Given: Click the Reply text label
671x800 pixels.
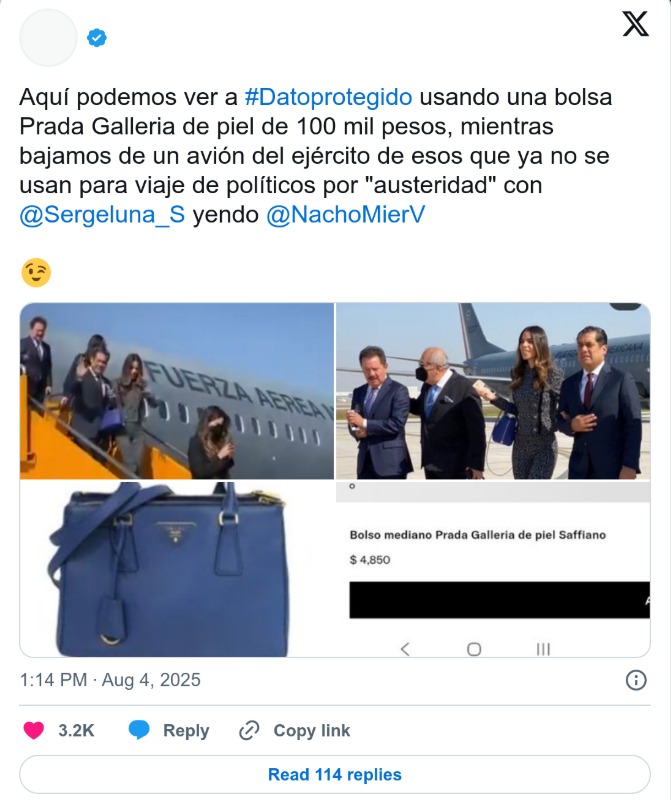Looking at the screenshot, I should tap(186, 730).
